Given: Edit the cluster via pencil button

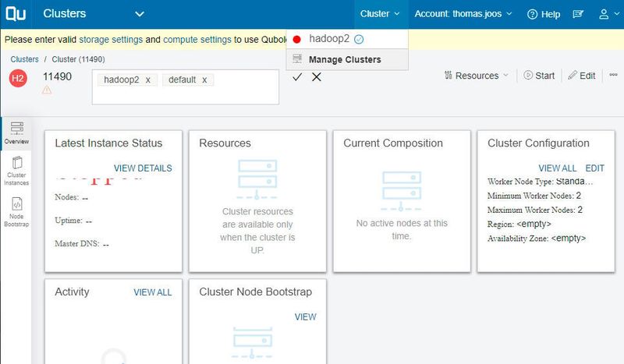Looking at the screenshot, I should click(581, 76).
